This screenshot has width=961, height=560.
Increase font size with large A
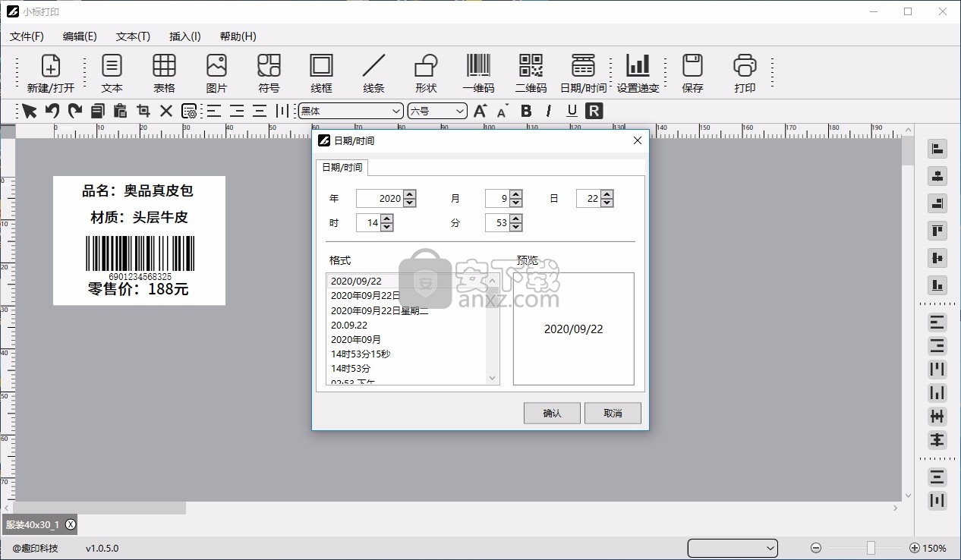pyautogui.click(x=480, y=111)
